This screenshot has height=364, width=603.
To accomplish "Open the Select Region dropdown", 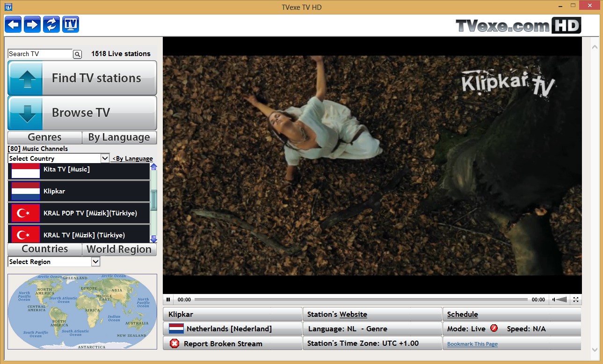I will click(x=95, y=262).
